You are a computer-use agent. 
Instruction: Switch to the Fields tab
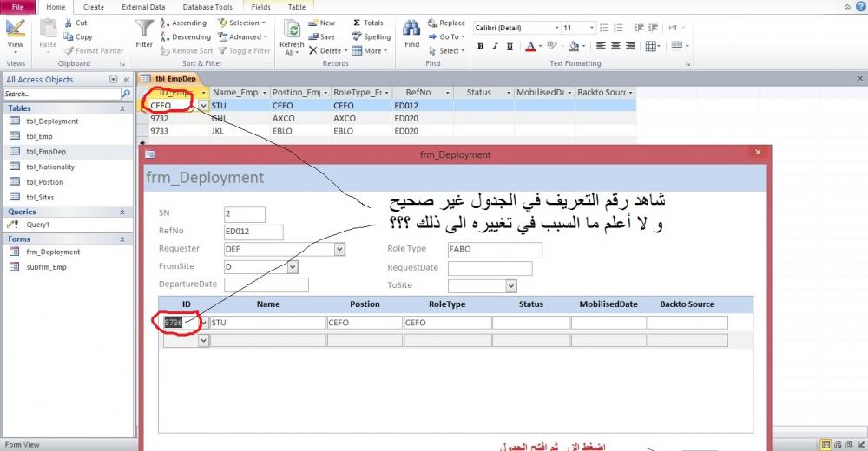260,7
